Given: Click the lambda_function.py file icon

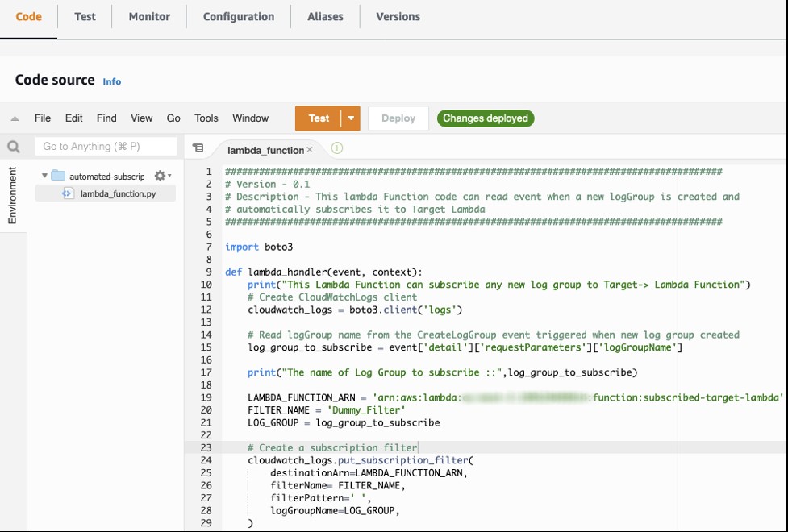Looking at the screenshot, I should point(68,193).
